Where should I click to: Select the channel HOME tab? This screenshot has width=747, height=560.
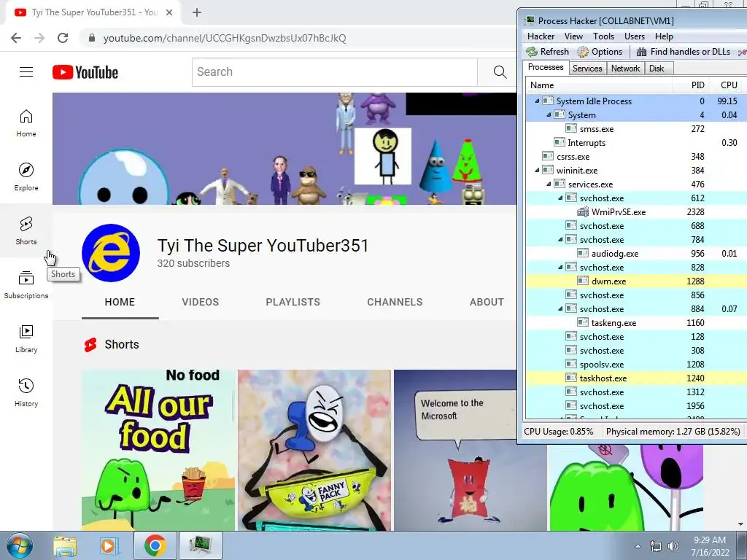(120, 302)
